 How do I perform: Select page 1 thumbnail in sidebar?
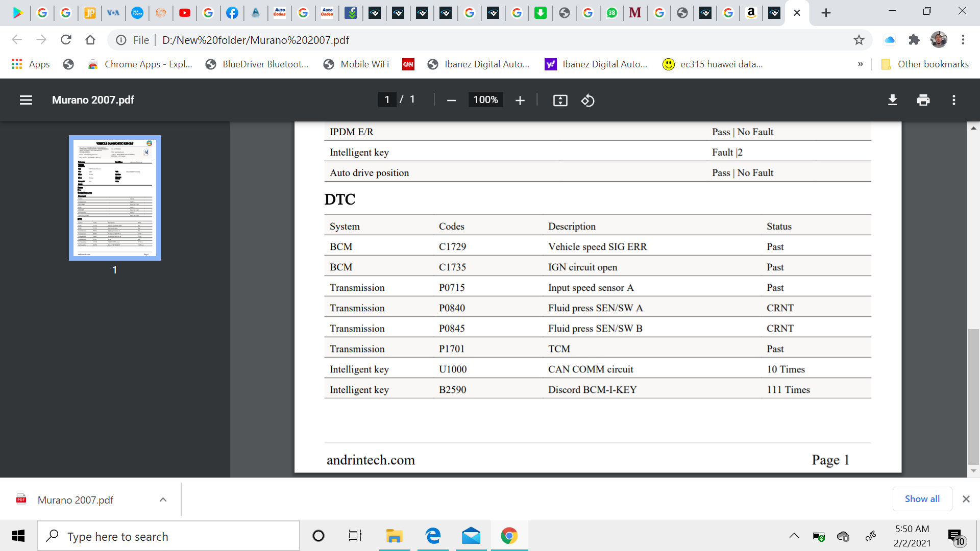coord(115,198)
